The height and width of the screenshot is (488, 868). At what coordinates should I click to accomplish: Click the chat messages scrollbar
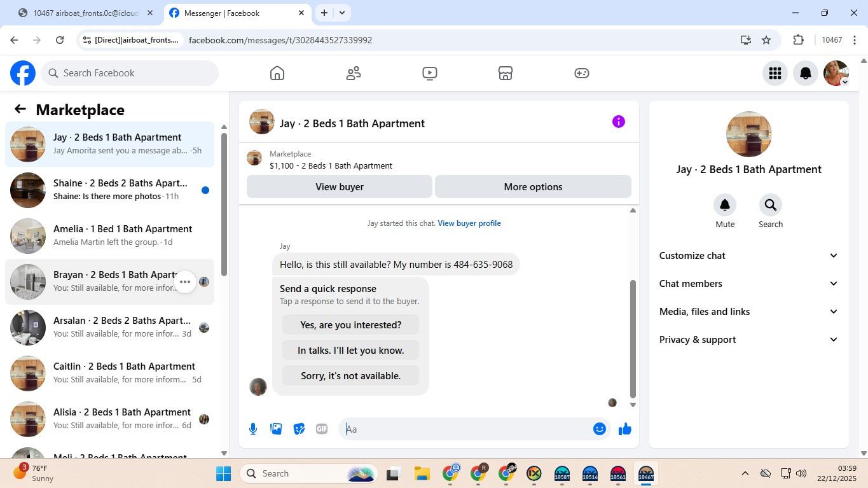[x=633, y=338]
